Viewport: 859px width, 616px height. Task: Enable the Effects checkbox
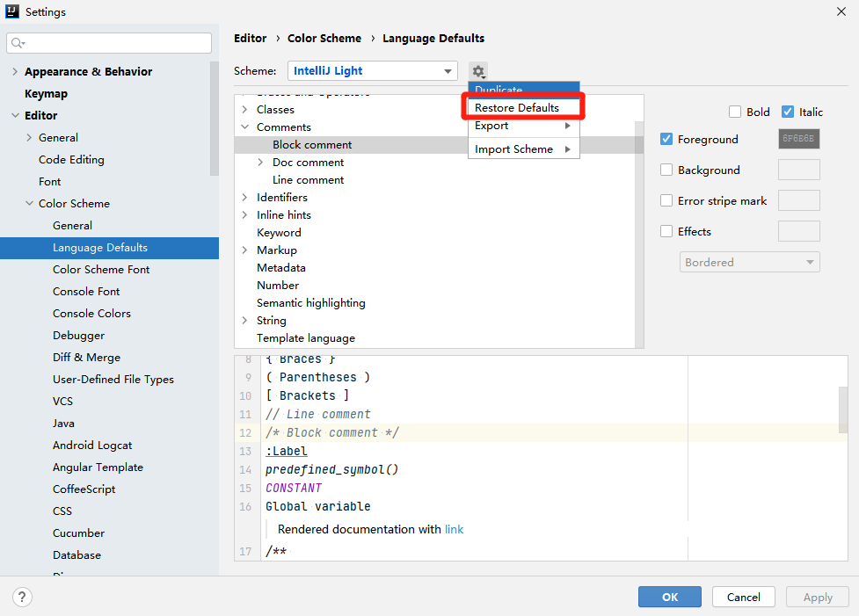(666, 231)
